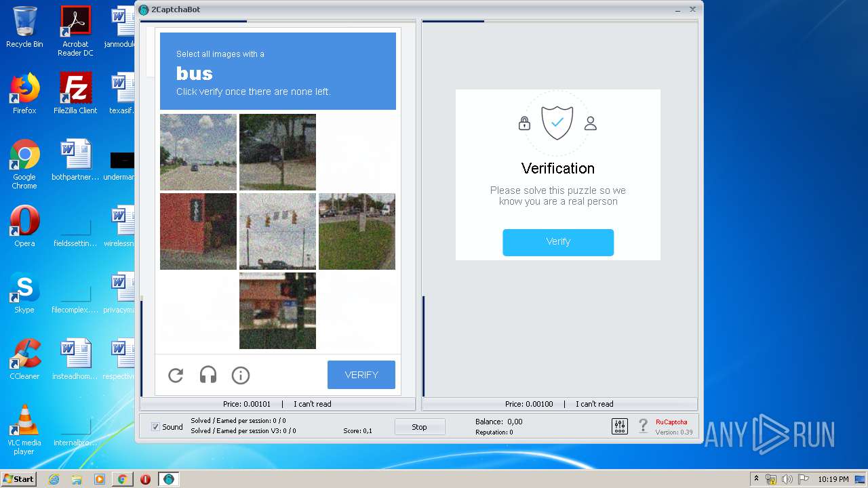Click the Opera icon in the taskbar
The image size is (868, 488).
click(x=145, y=479)
